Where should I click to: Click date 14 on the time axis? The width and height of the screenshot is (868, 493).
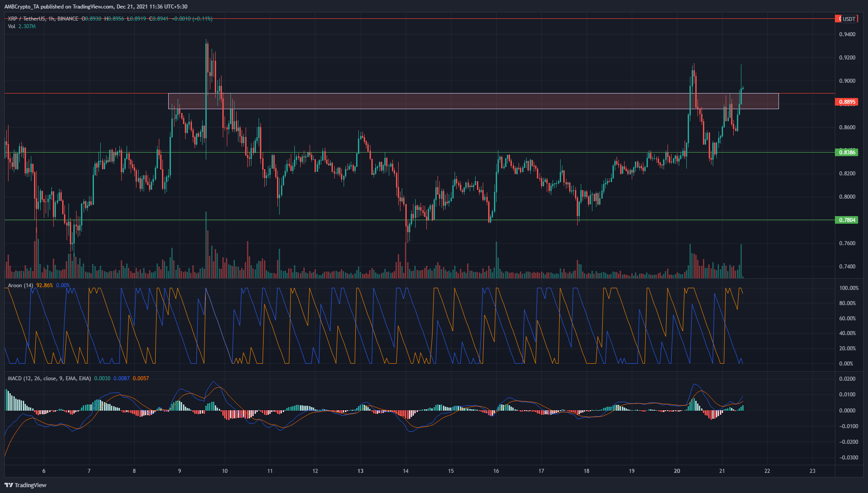point(405,471)
